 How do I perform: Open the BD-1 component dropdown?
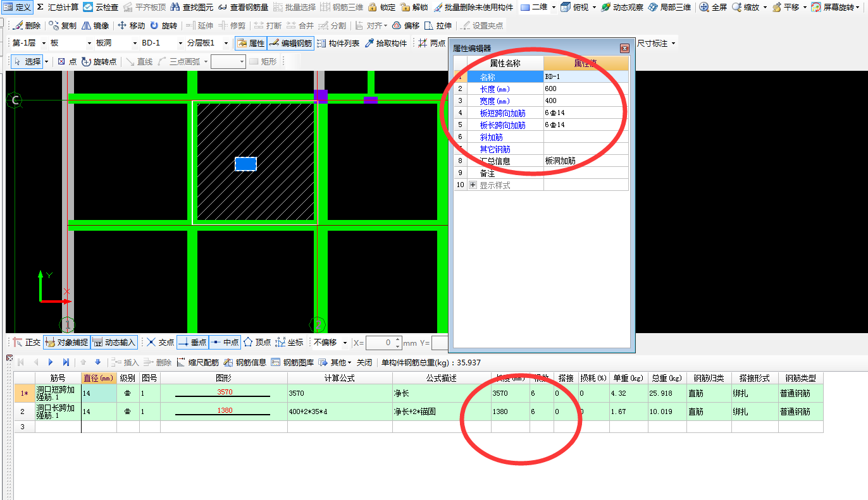coord(180,44)
